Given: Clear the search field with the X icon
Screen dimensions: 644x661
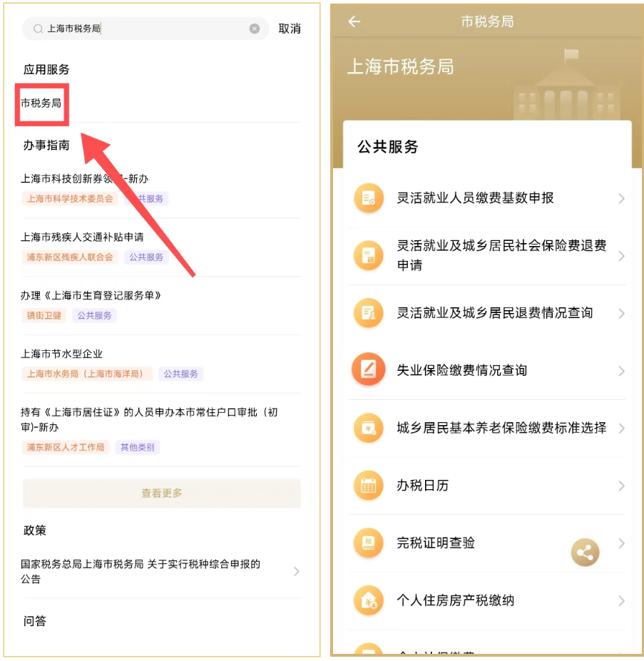Looking at the screenshot, I should point(255,29).
